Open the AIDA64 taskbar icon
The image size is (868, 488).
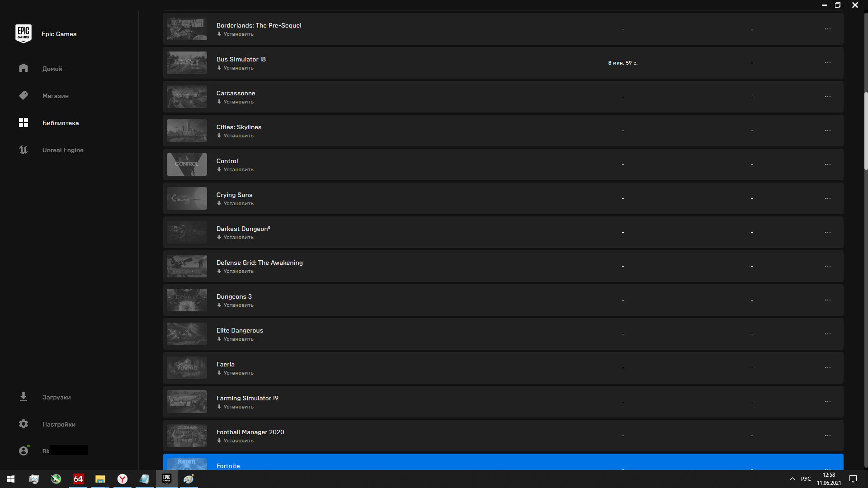78,479
